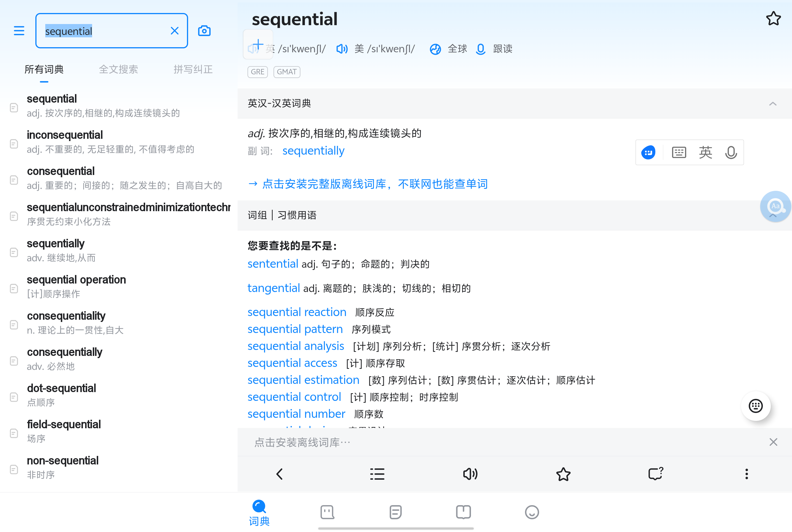Click install full offline dictionary link
The image size is (792, 532).
(368, 184)
